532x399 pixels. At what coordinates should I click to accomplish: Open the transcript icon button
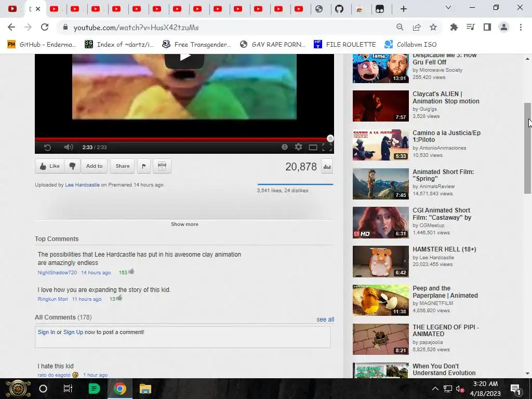pos(162,166)
